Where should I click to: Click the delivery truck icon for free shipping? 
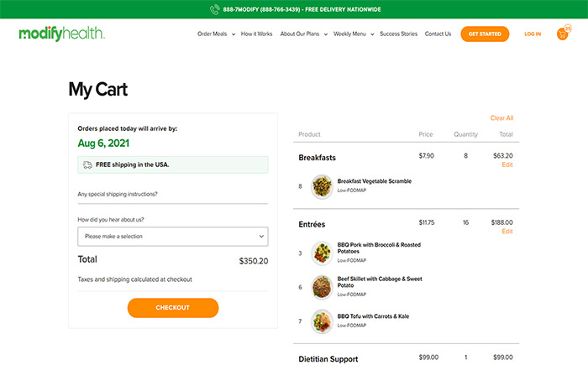(x=87, y=165)
